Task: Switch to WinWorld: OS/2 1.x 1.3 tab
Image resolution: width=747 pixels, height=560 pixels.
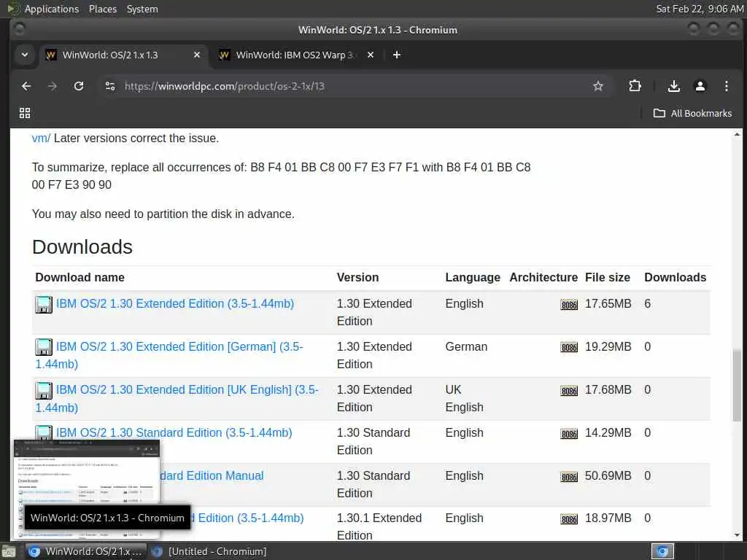Action: (123, 55)
